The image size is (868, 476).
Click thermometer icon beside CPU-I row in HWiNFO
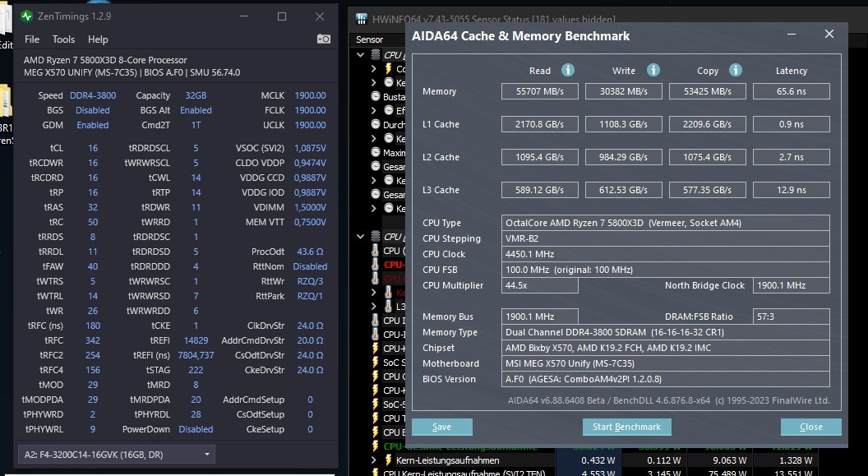(x=376, y=335)
